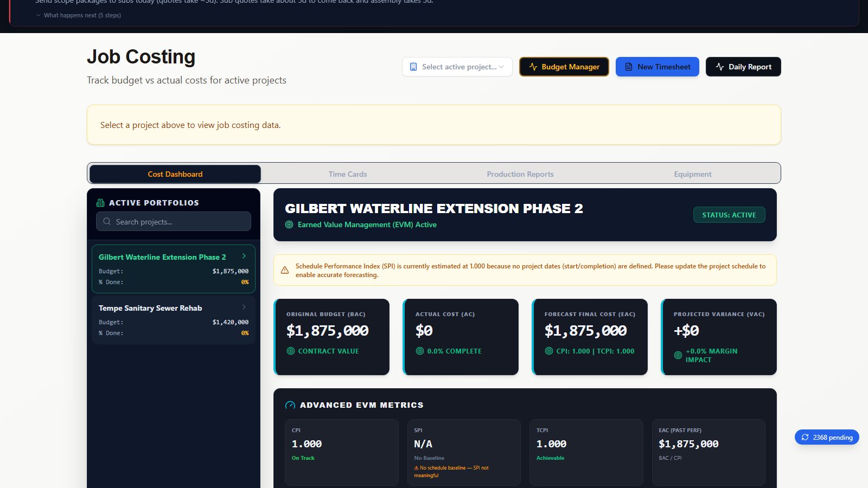Click the building icon in project selector
The image size is (868, 488).
tap(413, 67)
